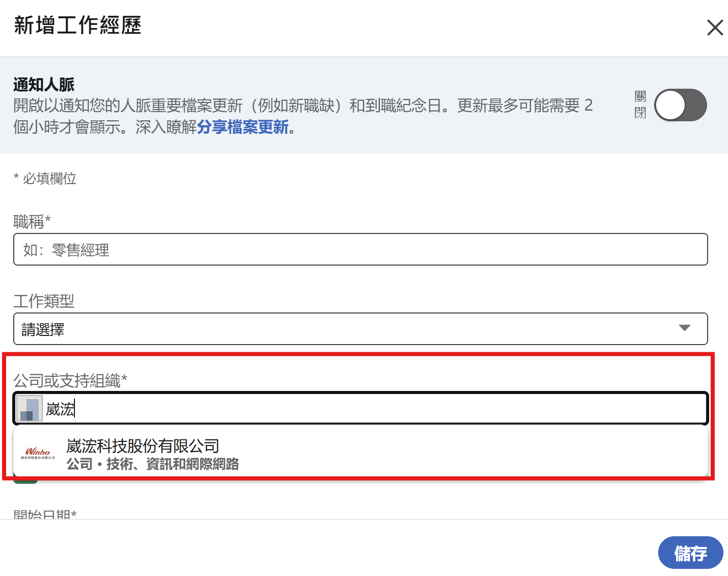The height and width of the screenshot is (576, 728).
Task: Click the 必填欄位 note
Action: point(45,178)
